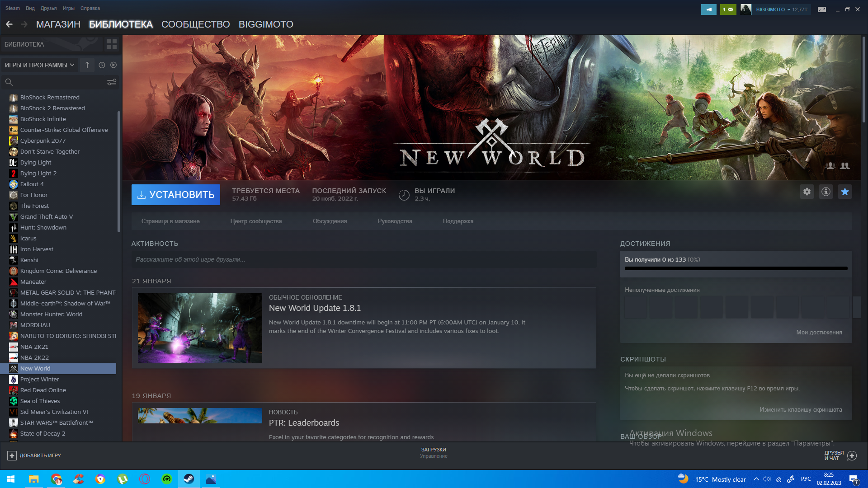Open BIGGIMOTO profile tab
The height and width of the screenshot is (488, 868).
coord(266,24)
